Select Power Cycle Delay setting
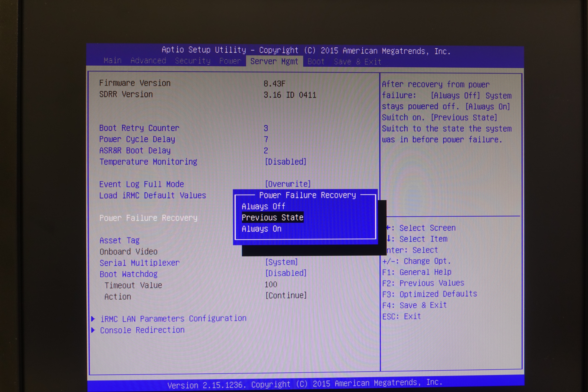This screenshot has height=392, width=588. 137,139
